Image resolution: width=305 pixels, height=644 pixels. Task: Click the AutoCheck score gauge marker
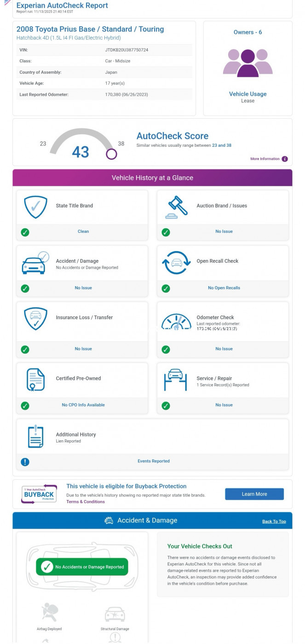pyautogui.click(x=111, y=154)
